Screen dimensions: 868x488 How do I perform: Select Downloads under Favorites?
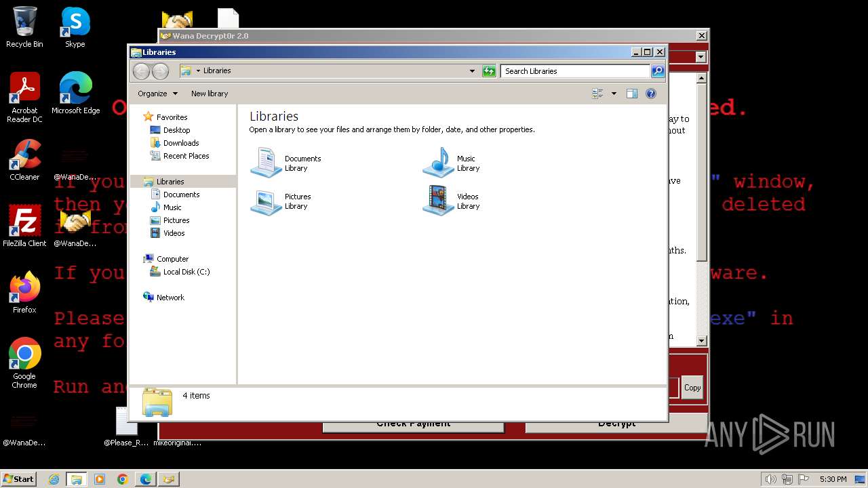tap(181, 143)
